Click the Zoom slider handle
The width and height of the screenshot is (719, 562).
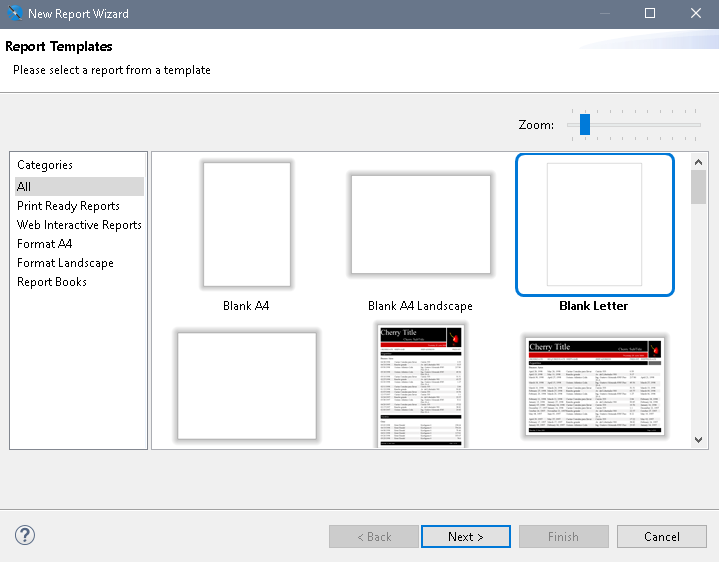pos(585,124)
